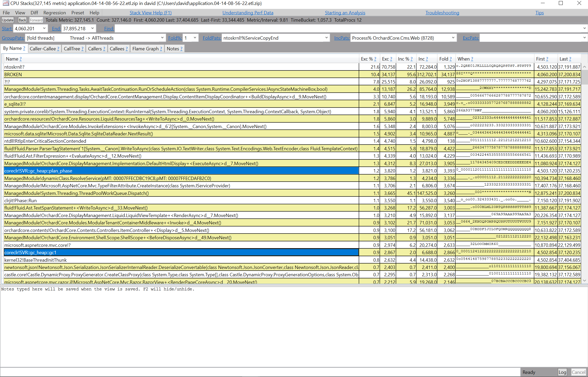Image resolution: width=588 pixels, height=377 pixels.
Task: Expand the GroupPats dropdown arrow
Action: click(162, 38)
